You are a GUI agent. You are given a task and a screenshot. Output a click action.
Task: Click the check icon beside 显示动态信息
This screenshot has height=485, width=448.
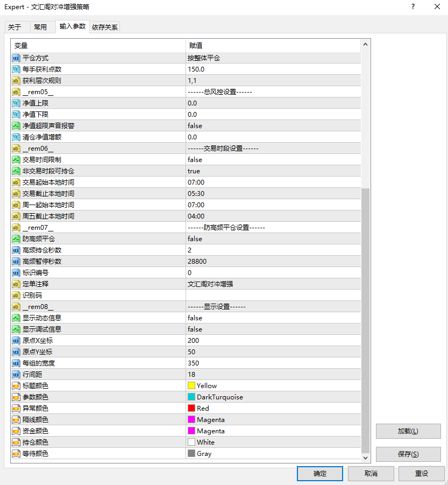(x=15, y=318)
